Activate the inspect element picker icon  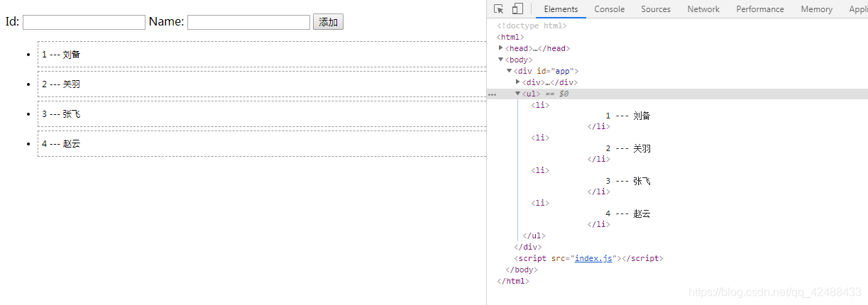tap(499, 9)
